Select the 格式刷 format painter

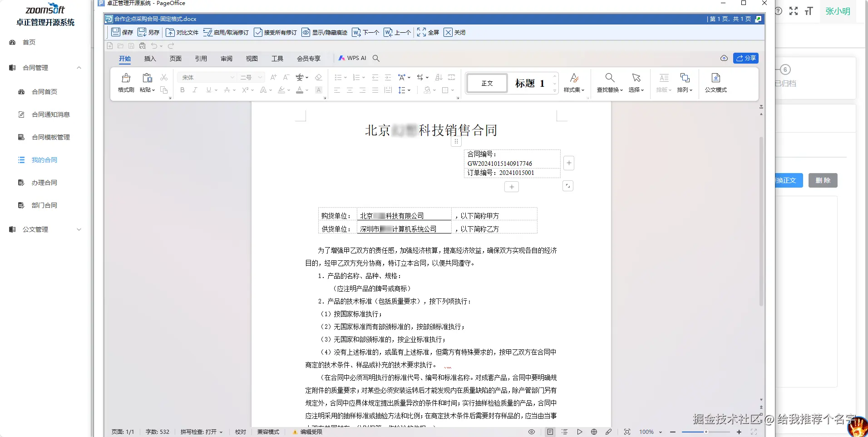click(126, 83)
